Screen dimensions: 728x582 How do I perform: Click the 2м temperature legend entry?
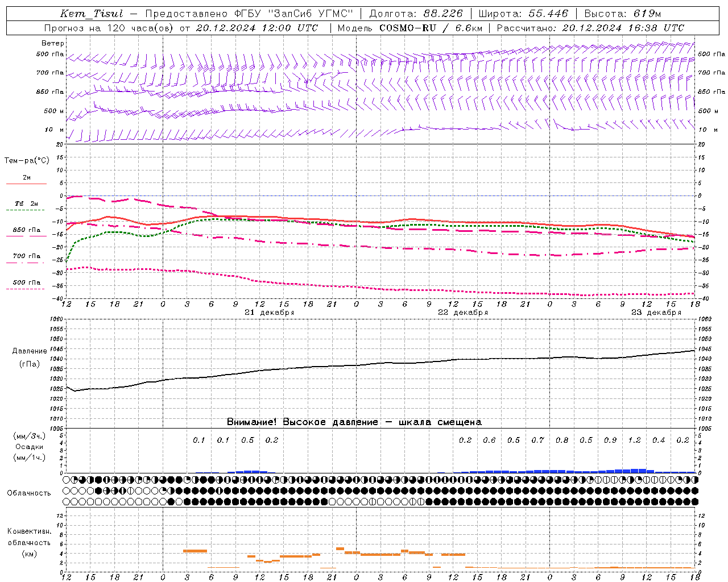coord(27,178)
